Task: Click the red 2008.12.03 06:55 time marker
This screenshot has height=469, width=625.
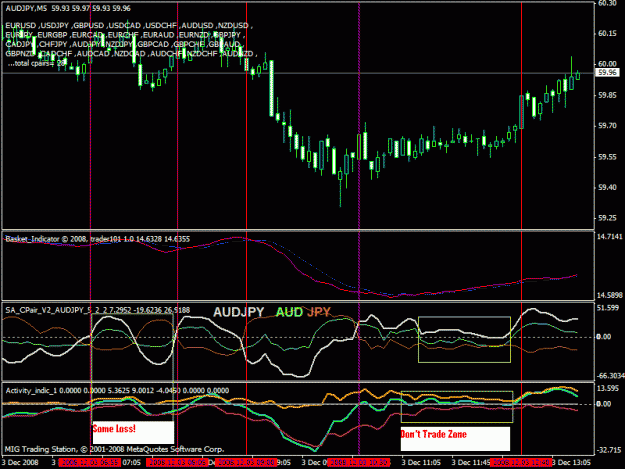Action: coord(89,462)
